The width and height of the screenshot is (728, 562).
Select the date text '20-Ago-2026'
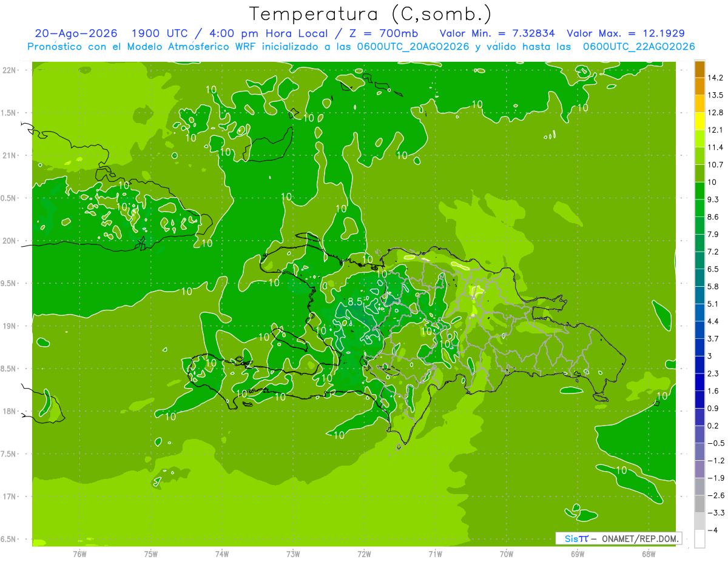click(x=76, y=33)
